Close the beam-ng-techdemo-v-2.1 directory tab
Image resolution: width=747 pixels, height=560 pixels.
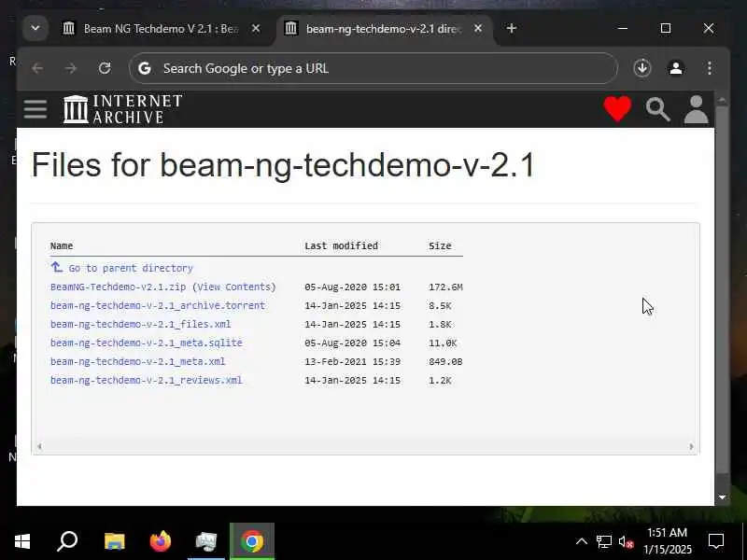(478, 29)
